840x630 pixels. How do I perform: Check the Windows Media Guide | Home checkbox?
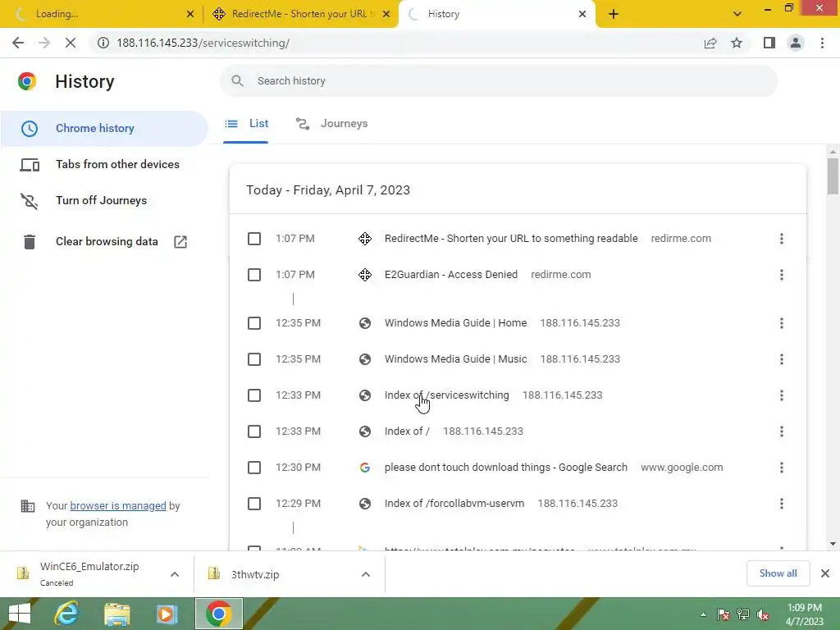point(254,323)
